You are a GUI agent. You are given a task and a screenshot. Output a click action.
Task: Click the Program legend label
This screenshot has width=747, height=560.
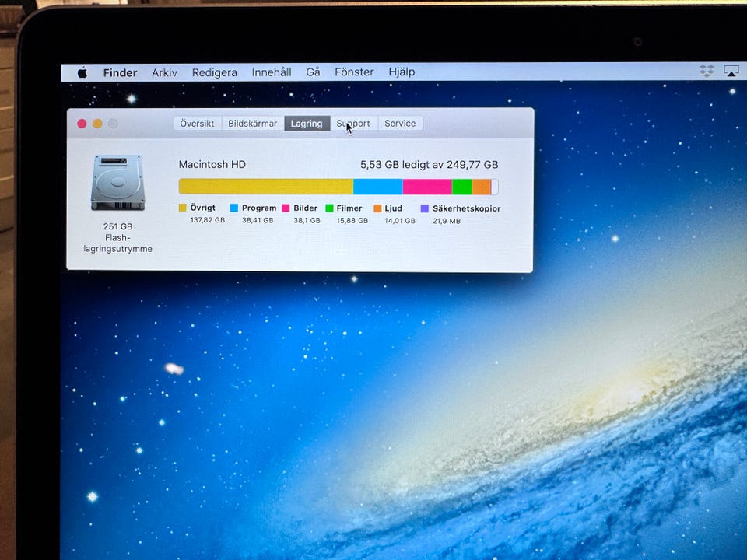pos(259,208)
